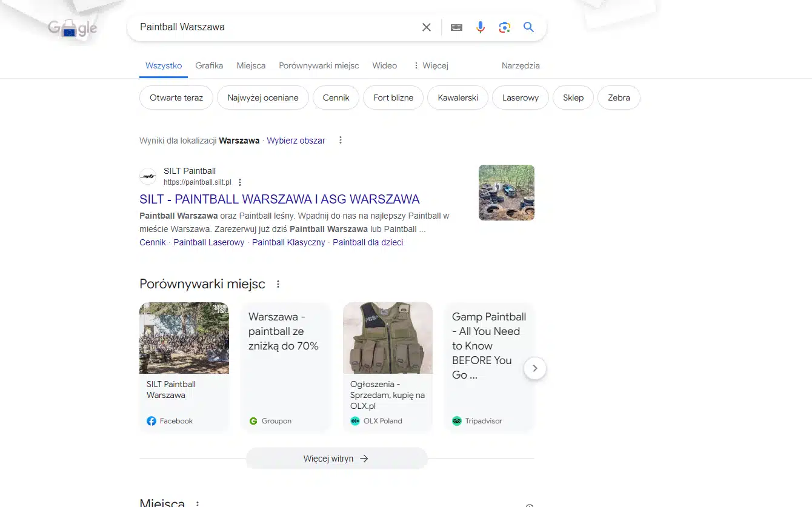The image size is (812, 507).
Task: Open the Więcej dropdown in search tabs
Action: (430, 65)
